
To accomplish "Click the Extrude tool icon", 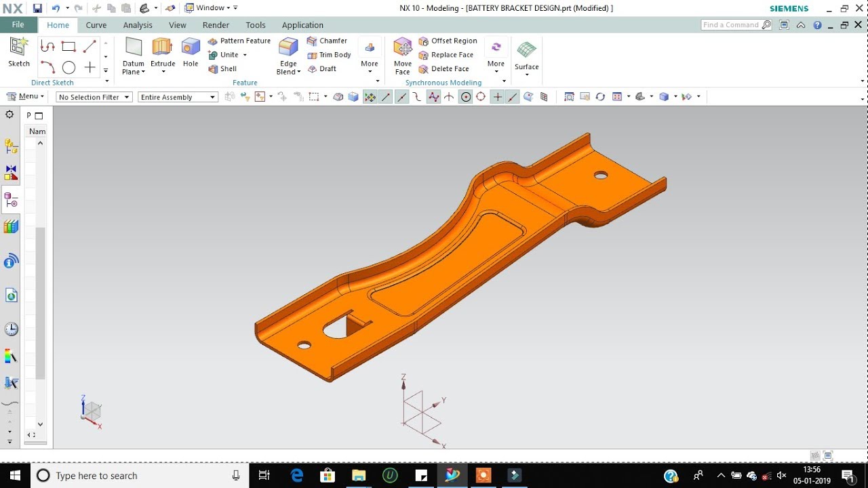I will point(162,47).
